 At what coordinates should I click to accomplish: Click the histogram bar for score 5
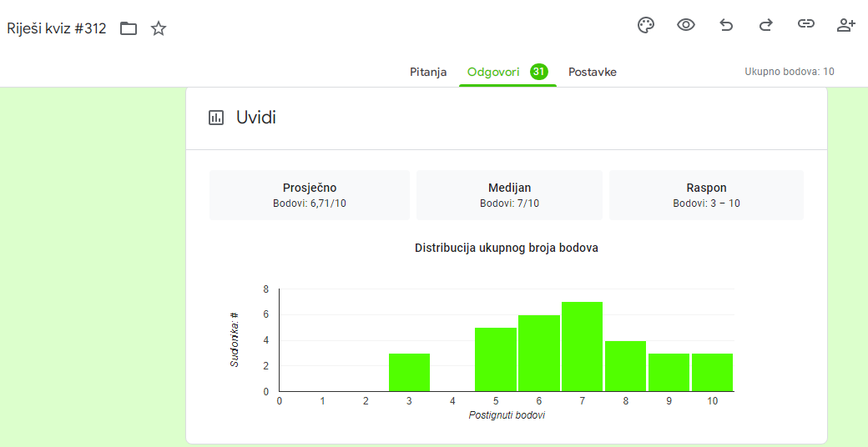click(x=496, y=359)
